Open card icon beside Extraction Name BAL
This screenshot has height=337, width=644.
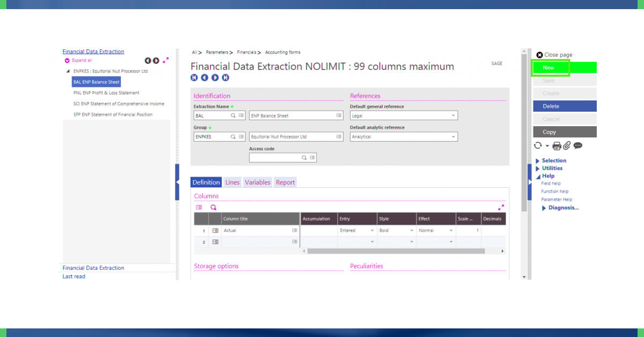(x=241, y=115)
